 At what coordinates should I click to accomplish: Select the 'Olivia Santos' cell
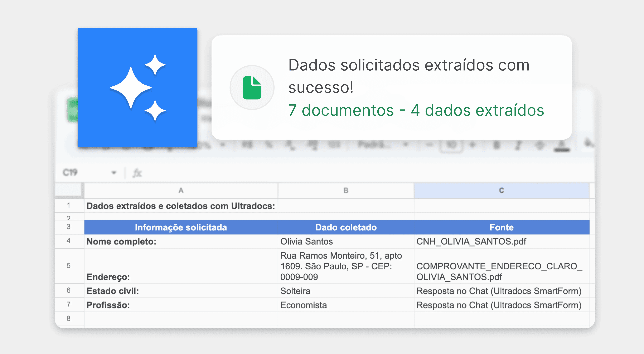[346, 241]
